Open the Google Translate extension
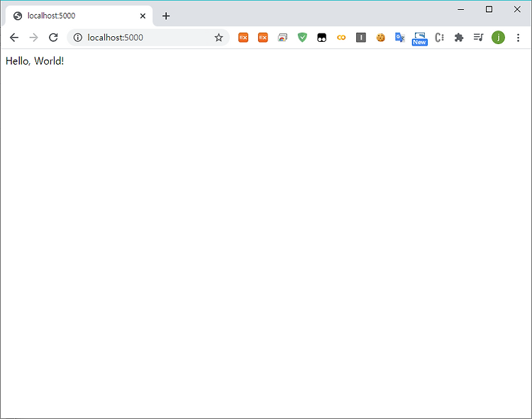Screen dimensions: 532x419 click(400, 38)
